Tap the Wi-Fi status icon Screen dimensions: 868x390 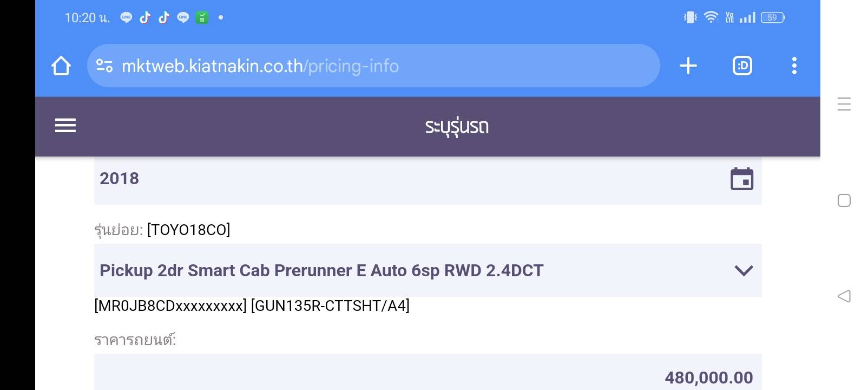[x=711, y=18]
